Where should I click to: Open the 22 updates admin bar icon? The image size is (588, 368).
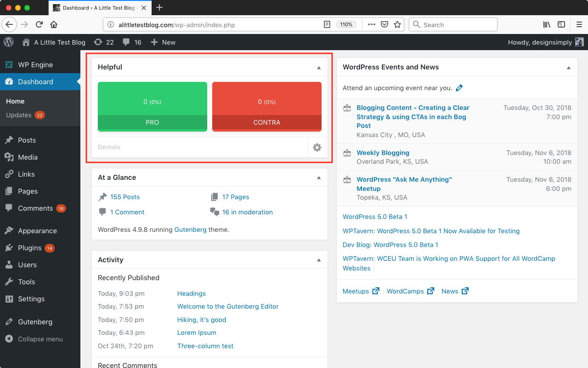tap(103, 42)
